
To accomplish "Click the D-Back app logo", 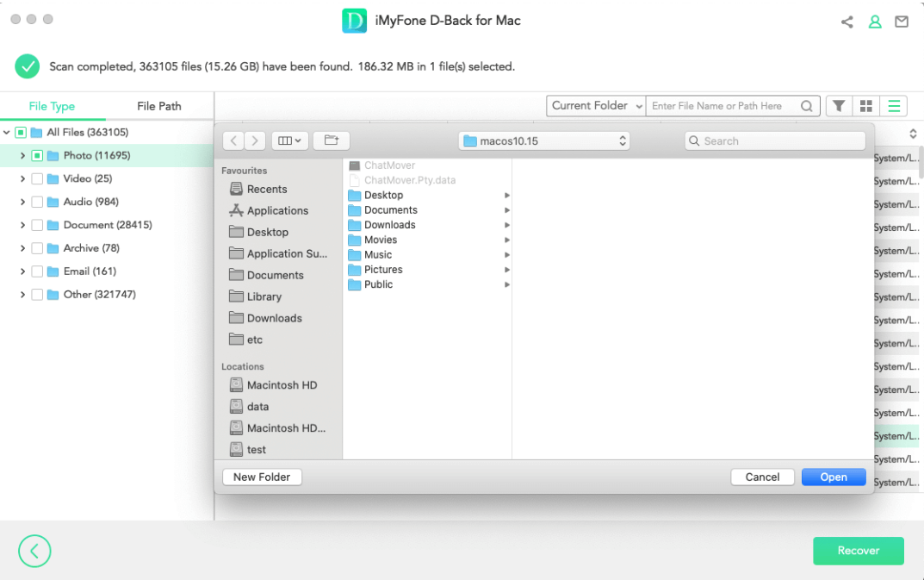I will 354,21.
